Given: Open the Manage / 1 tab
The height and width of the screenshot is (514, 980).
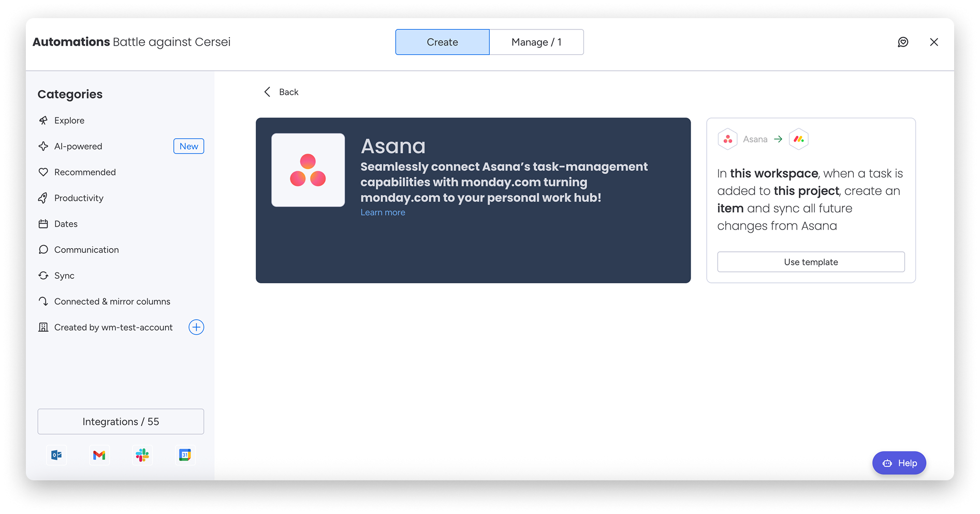Looking at the screenshot, I should pyautogui.click(x=536, y=42).
